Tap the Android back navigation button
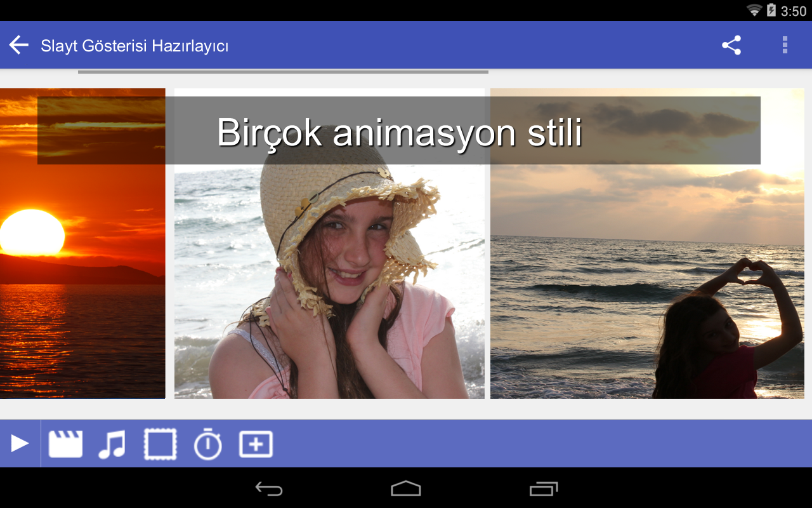Viewport: 812px width, 508px height. pos(269,488)
